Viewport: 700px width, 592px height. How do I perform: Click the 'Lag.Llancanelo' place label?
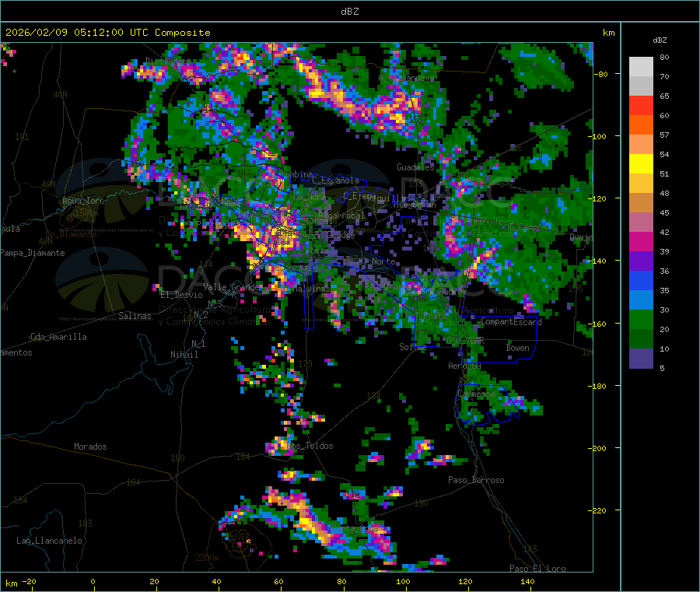[x=50, y=541]
